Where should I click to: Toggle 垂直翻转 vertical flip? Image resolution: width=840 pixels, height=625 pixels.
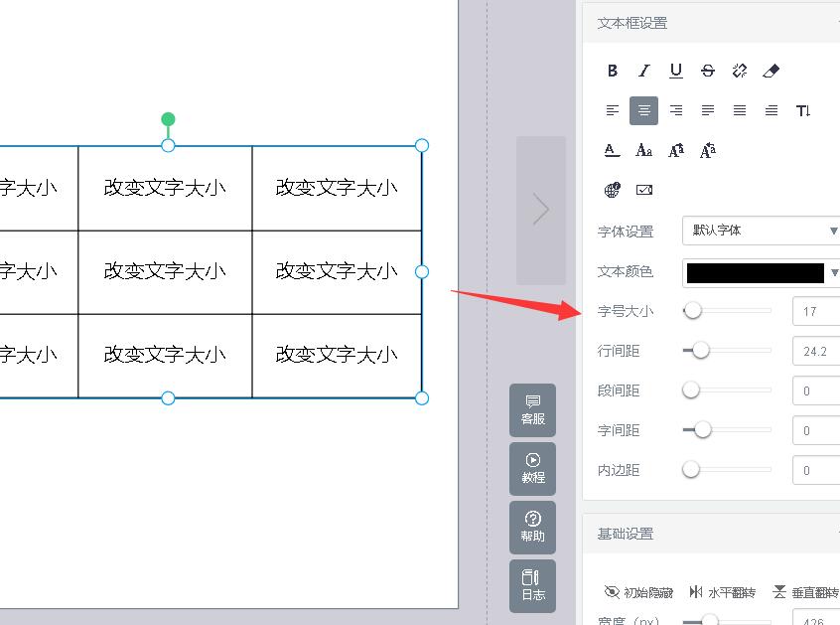(805, 592)
